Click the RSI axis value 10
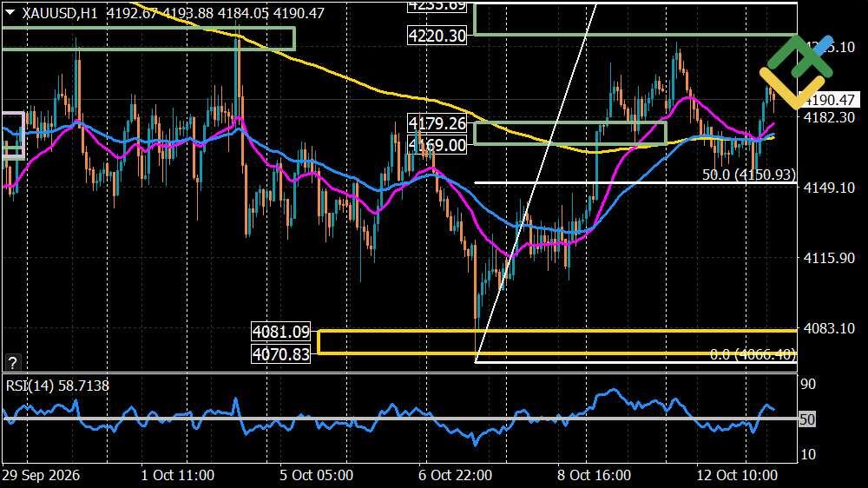Screen dimensions: 868x488 pos(808,454)
